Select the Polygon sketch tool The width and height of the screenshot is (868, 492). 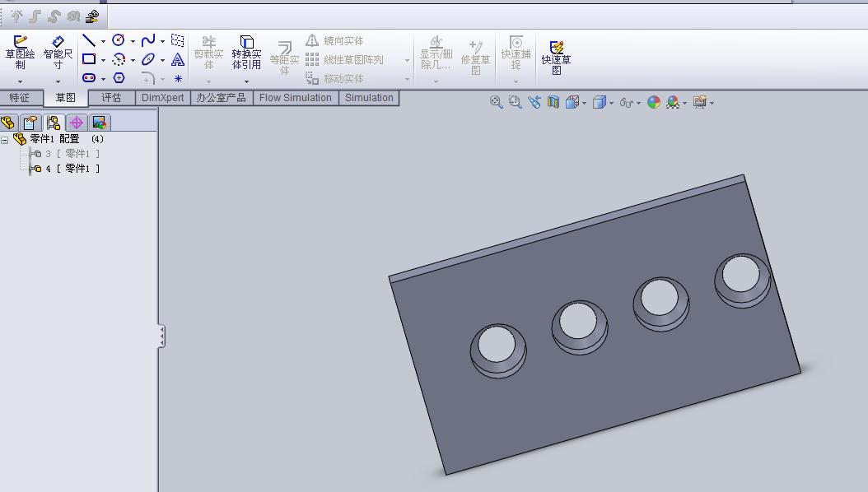(x=119, y=78)
